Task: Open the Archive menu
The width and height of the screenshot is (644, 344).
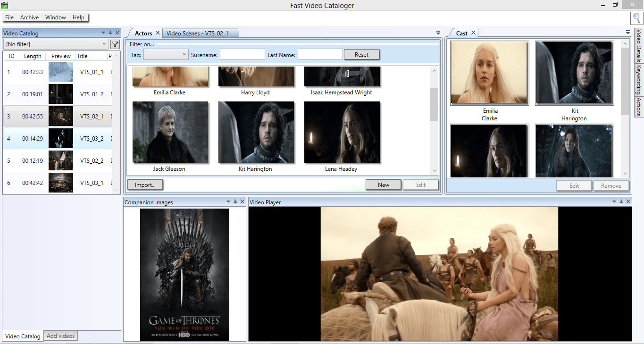Action: [x=29, y=17]
